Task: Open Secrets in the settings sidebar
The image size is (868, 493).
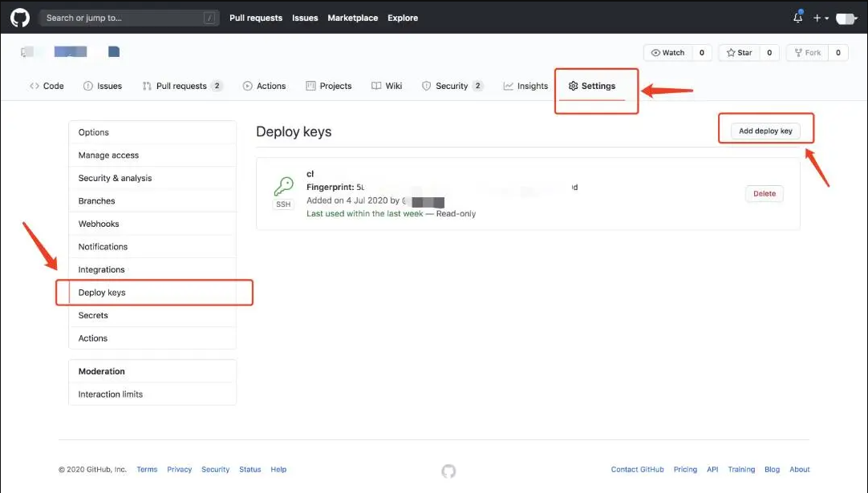Action: 93,315
